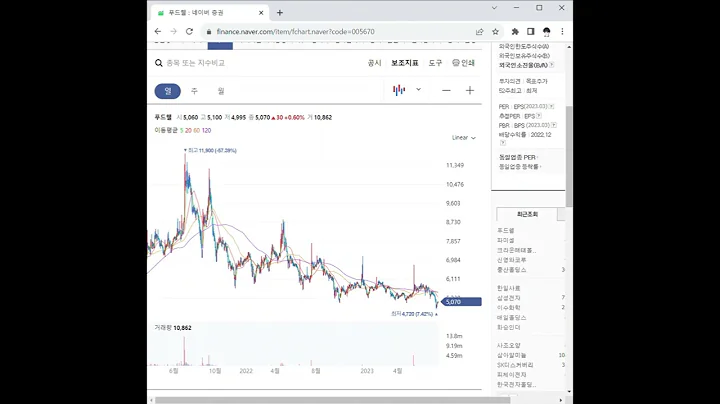Click the 거래량 10,862 volume label
720x404 pixels.
point(173,328)
